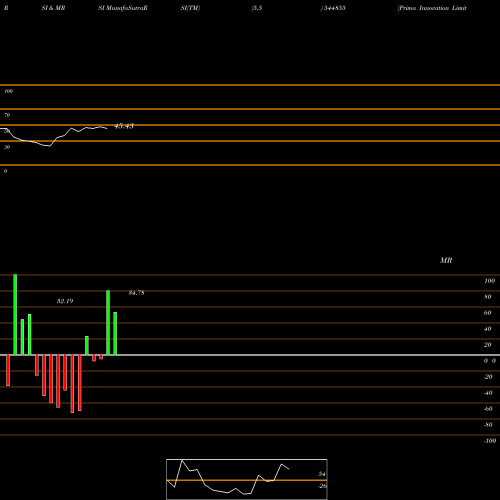
Task: Click the -80 label on MR axis
Action: click(488, 425)
